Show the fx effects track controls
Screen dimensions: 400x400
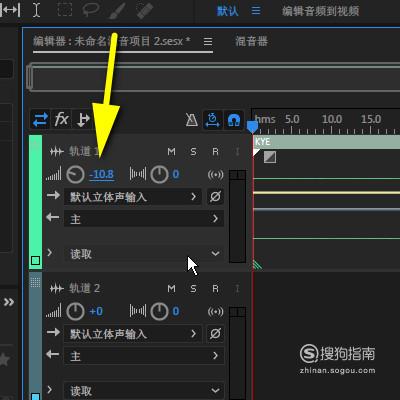coord(62,119)
